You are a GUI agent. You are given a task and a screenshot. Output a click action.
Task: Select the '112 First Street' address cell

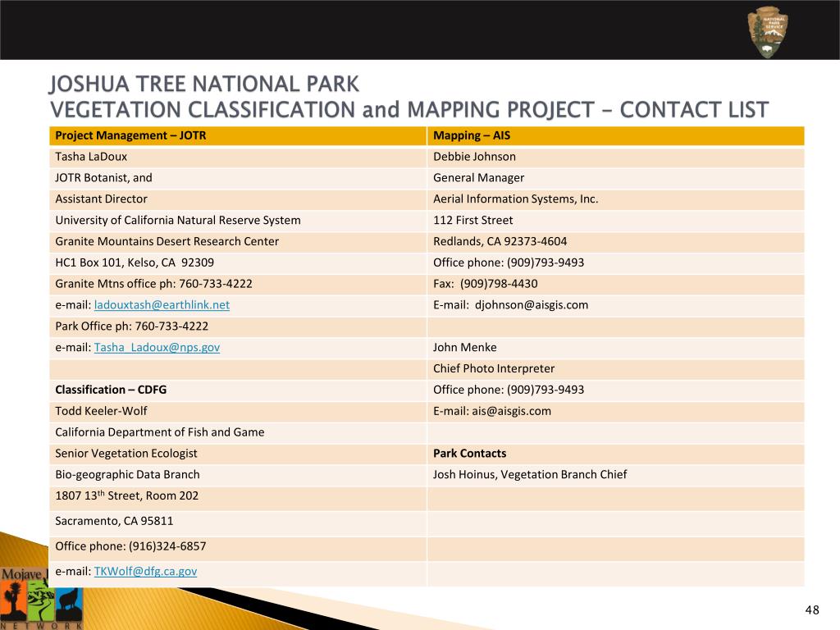615,220
